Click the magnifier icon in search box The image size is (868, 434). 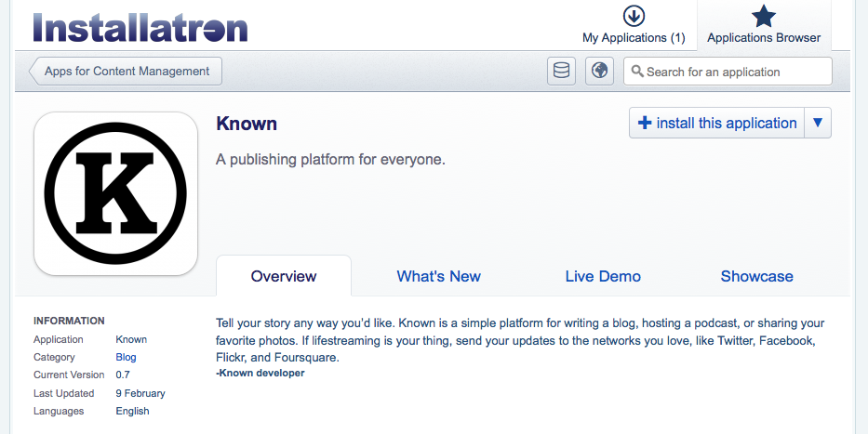637,72
